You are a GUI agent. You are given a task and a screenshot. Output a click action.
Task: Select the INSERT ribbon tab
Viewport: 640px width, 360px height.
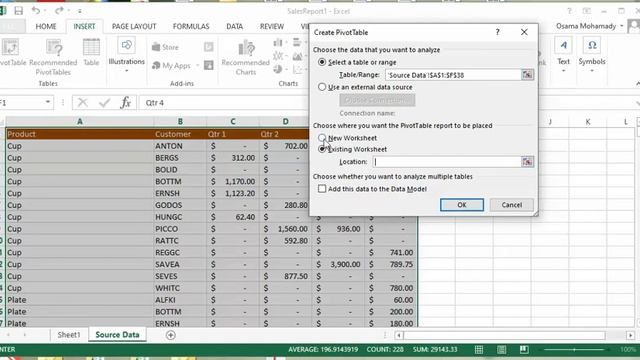84,27
